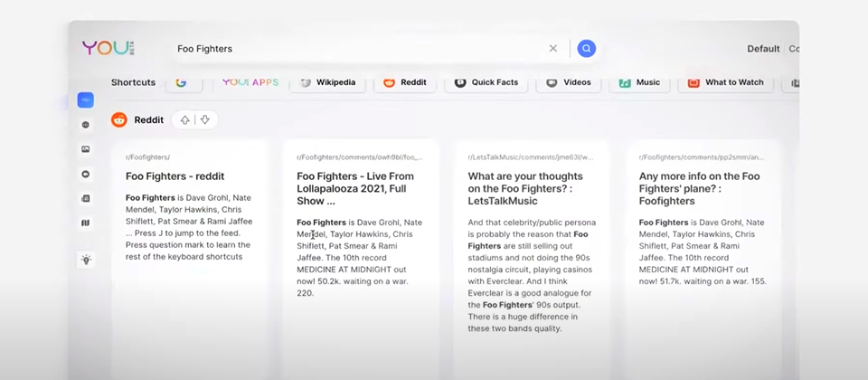Select the Quick Facts shortcut
The image size is (868, 380).
click(486, 82)
